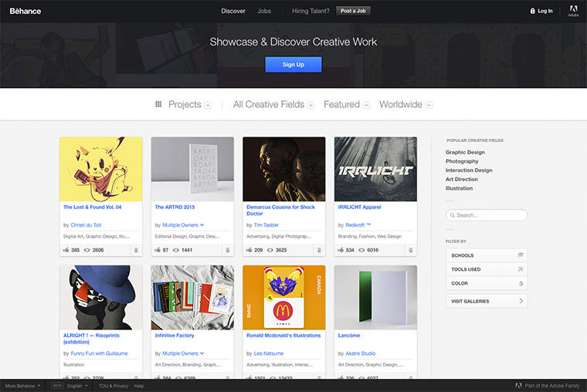Filter by Schools
This screenshot has height=392, width=587.
click(487, 255)
